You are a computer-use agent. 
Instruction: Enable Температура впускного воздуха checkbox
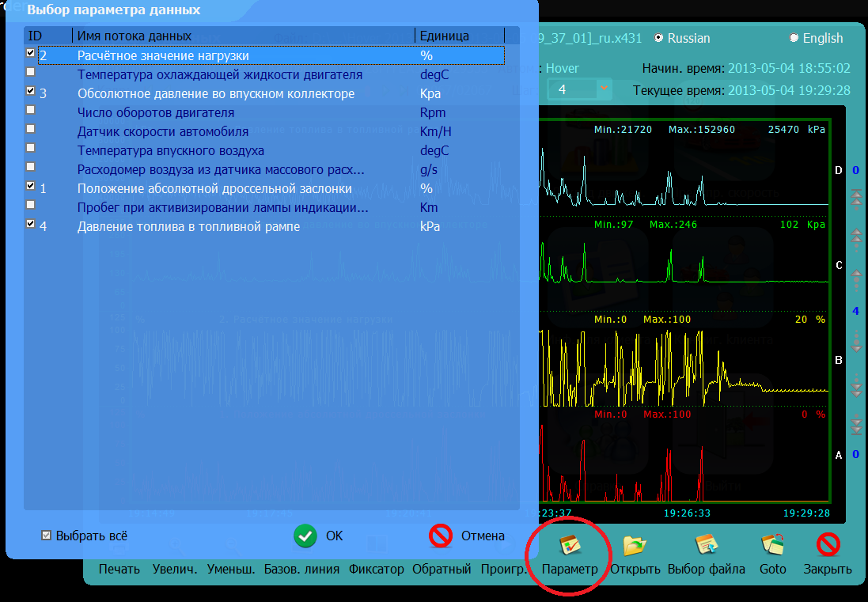pyautogui.click(x=30, y=148)
